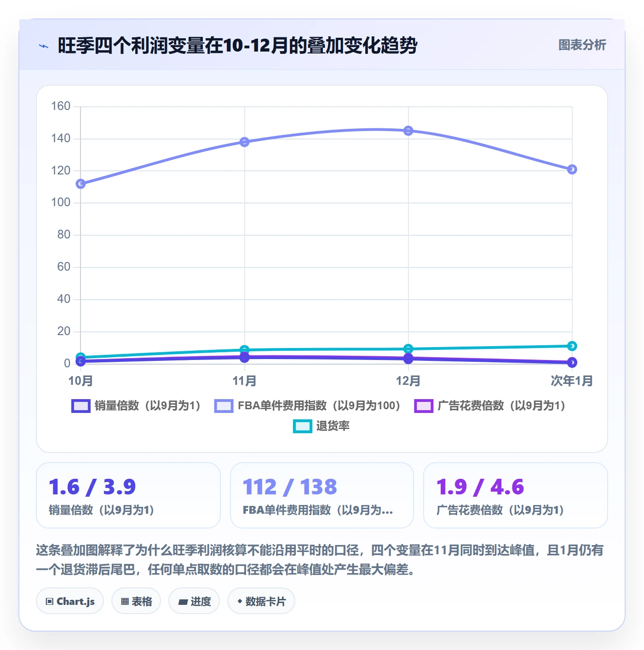Click the Chart.js tag chip
Screen dimensions: 644x650
click(70, 601)
